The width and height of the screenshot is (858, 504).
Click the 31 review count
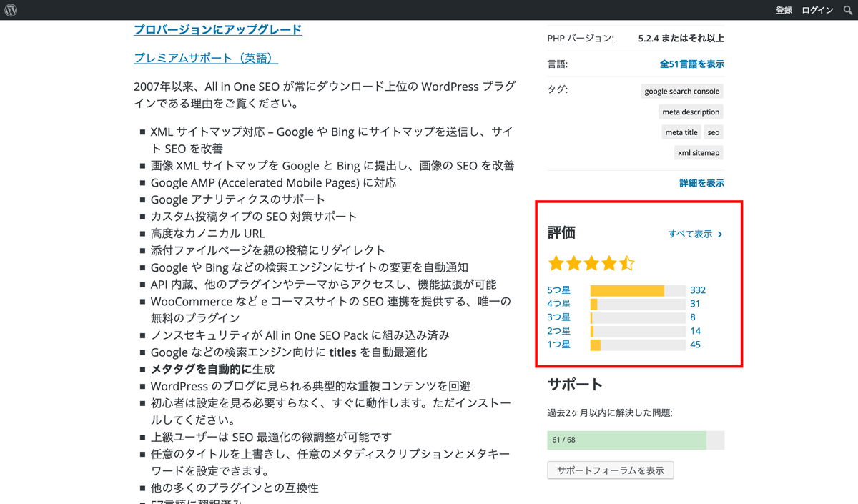point(695,303)
